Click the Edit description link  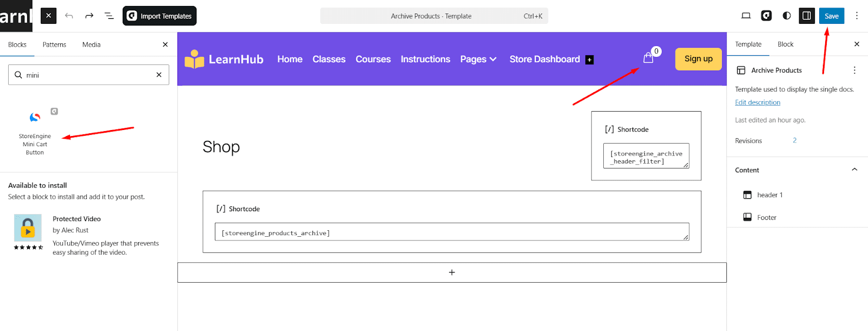(757, 102)
